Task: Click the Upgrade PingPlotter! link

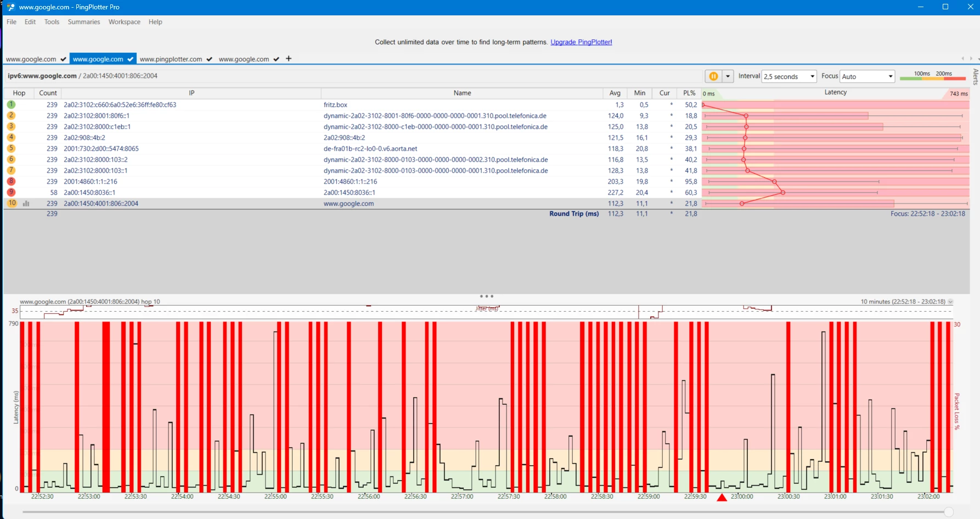Action: (581, 42)
